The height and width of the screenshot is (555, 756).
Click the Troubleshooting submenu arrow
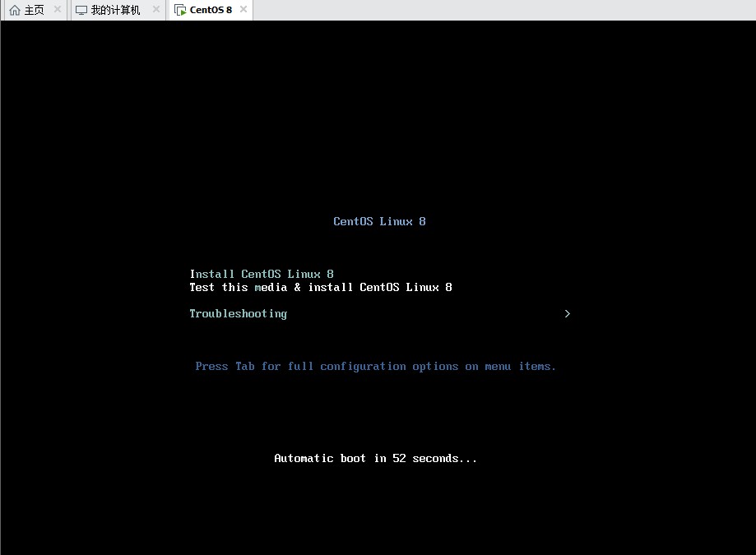click(567, 313)
